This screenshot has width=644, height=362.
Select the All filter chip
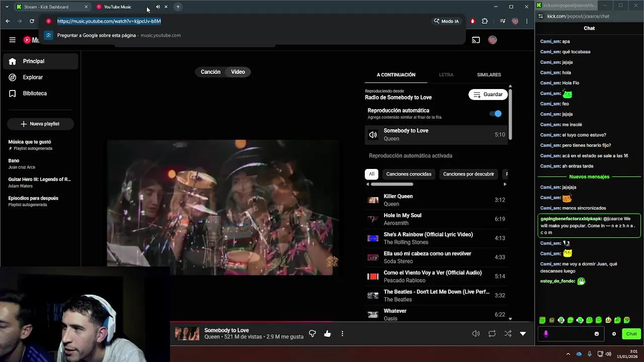pos(371,174)
